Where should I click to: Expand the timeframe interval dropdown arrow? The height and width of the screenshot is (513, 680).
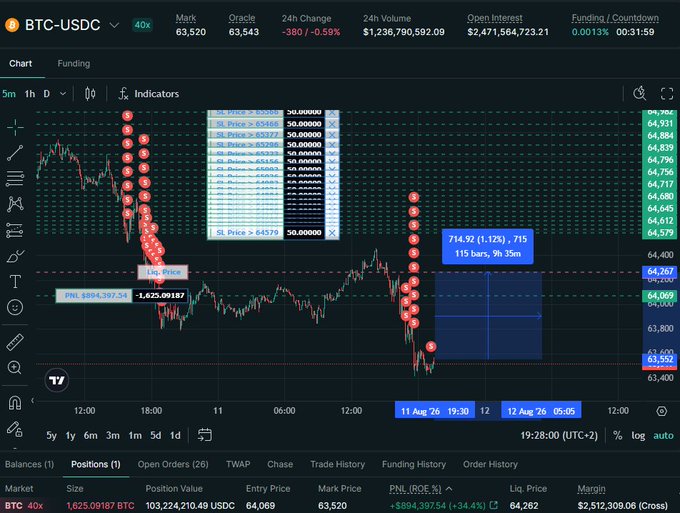point(63,94)
